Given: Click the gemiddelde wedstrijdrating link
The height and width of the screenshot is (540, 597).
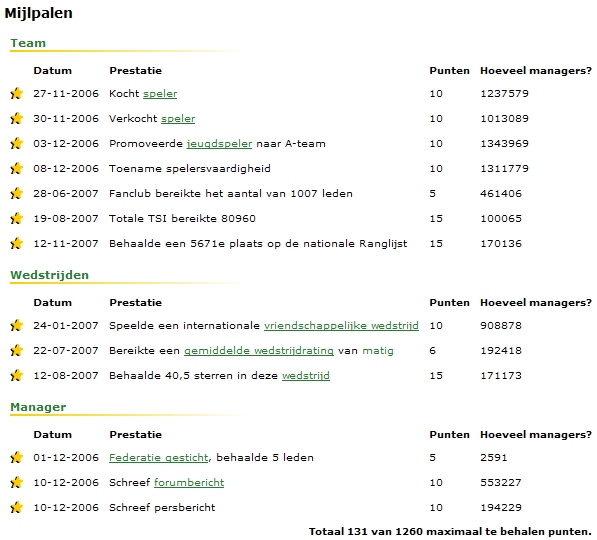Looking at the screenshot, I should [259, 351].
